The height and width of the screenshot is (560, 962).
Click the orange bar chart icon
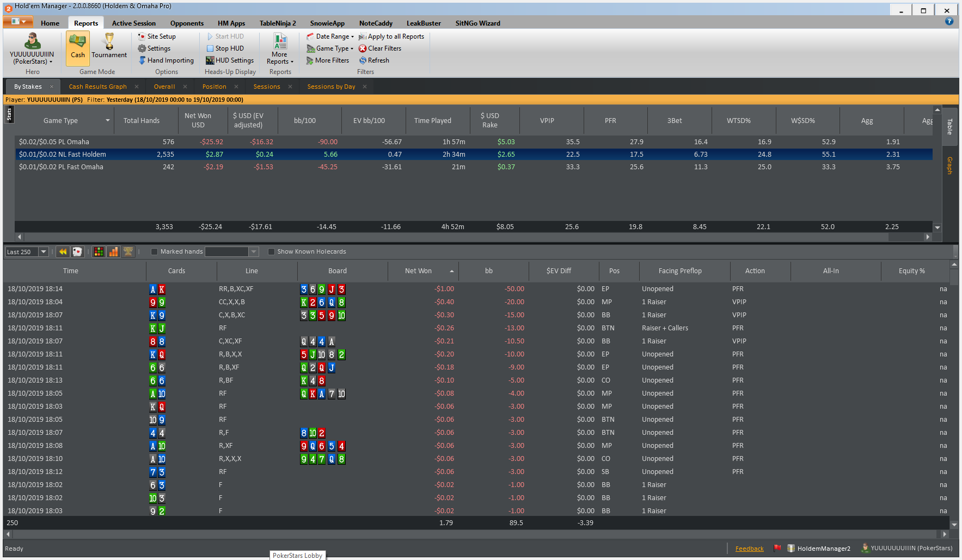113,251
